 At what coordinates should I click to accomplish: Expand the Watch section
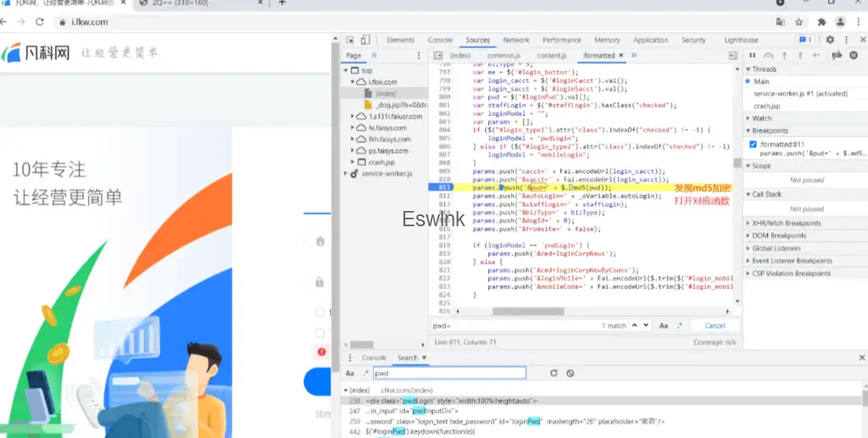[761, 118]
